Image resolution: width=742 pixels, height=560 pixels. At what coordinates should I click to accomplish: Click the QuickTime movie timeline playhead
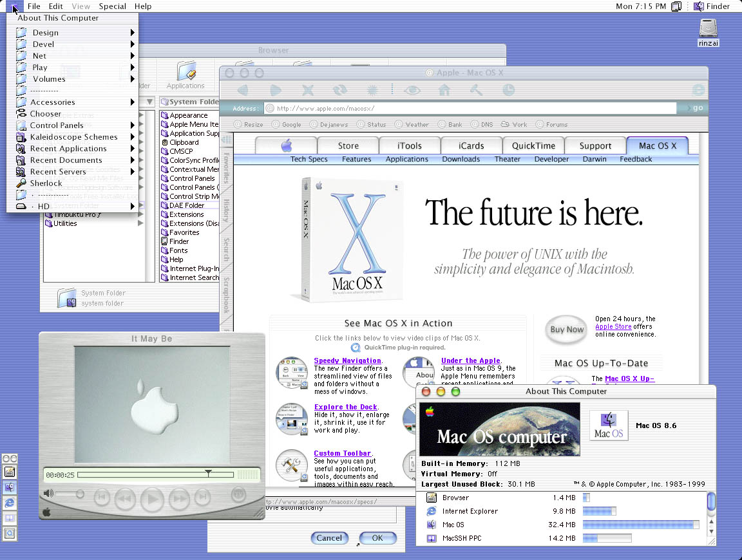click(x=208, y=474)
